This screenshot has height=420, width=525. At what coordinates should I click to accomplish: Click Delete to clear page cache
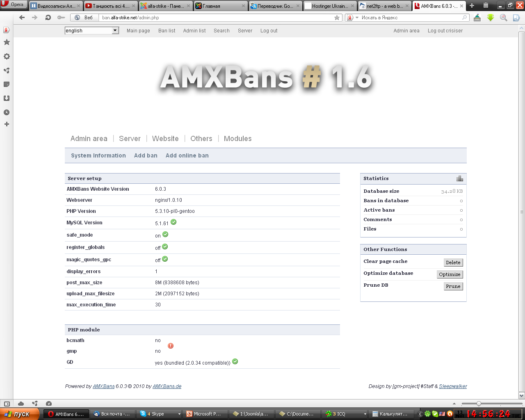click(453, 262)
